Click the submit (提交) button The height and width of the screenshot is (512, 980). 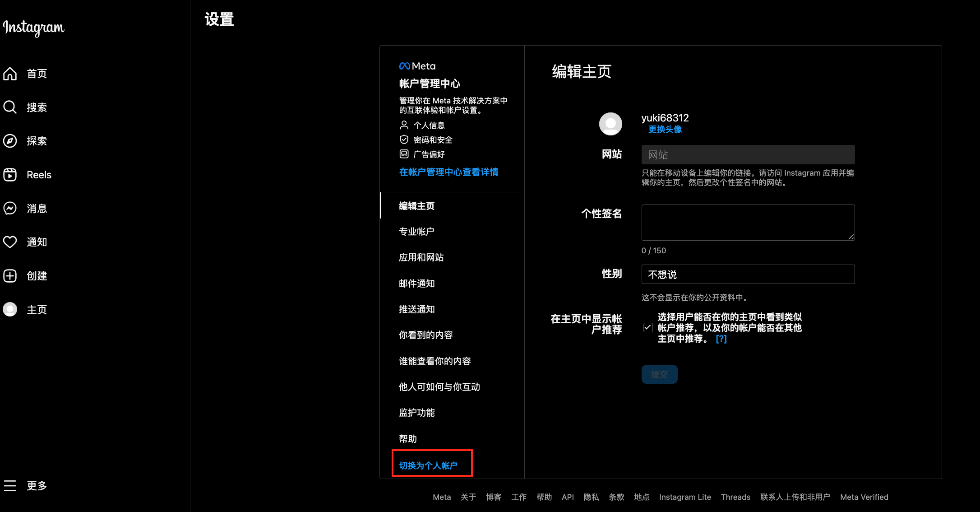pos(659,374)
